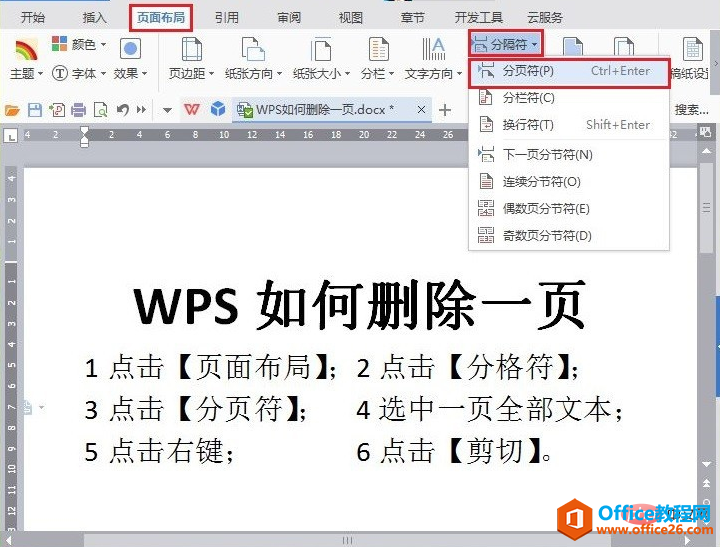
Task: Click the red WPS W icon
Action: 192,109
